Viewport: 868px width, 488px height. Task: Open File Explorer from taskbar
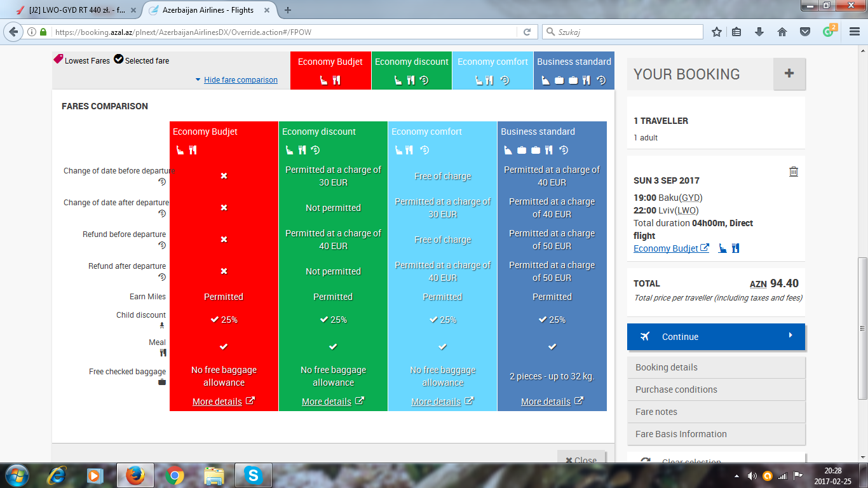[x=214, y=475]
